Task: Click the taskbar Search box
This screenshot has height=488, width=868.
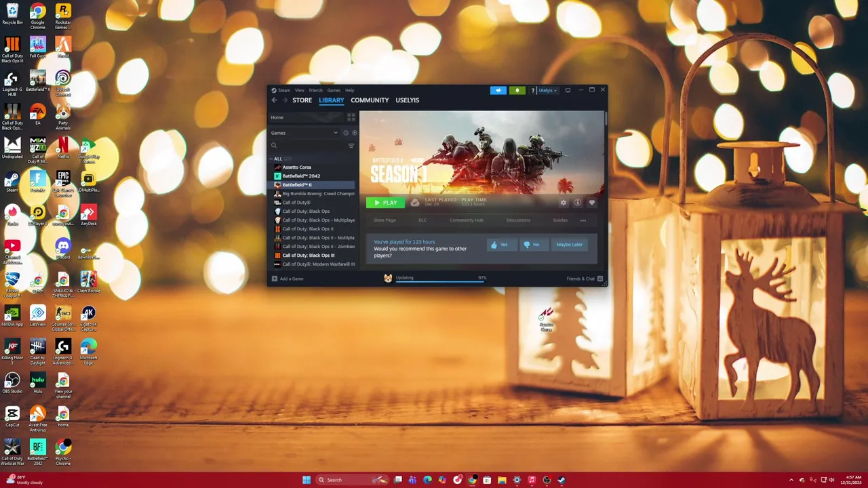Action: (x=353, y=480)
